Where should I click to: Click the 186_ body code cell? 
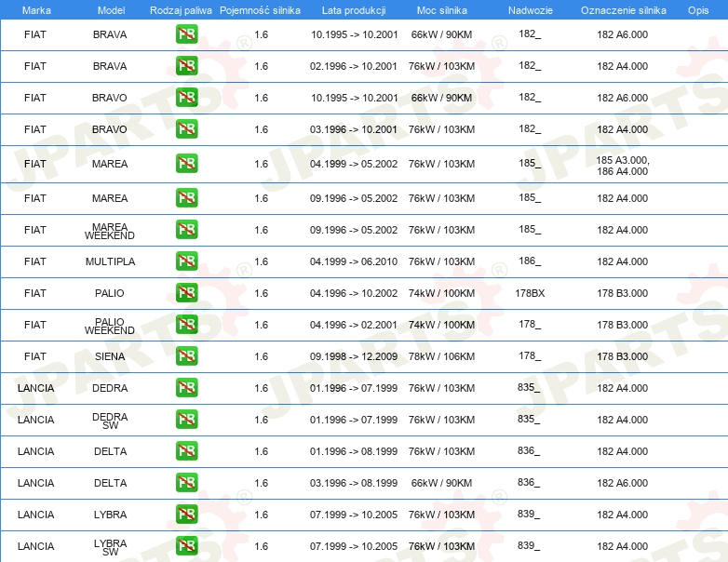coord(530,261)
